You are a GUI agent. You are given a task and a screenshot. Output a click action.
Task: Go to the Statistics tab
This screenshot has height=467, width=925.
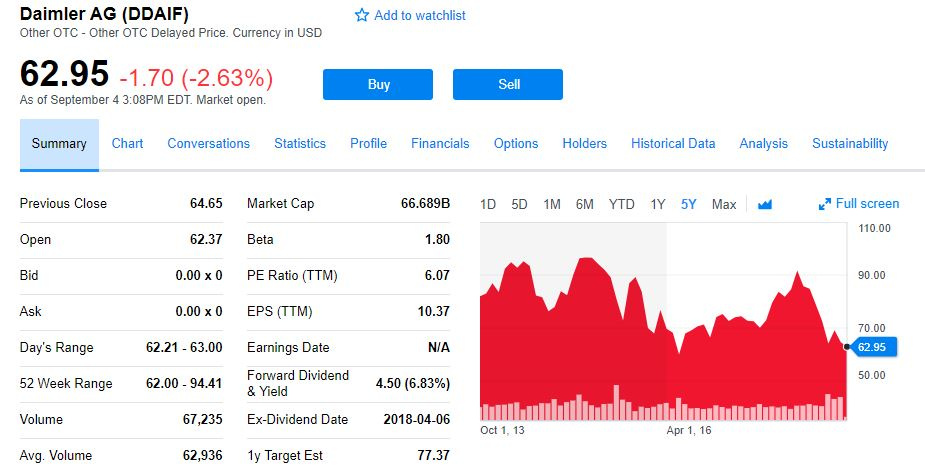pyautogui.click(x=300, y=143)
